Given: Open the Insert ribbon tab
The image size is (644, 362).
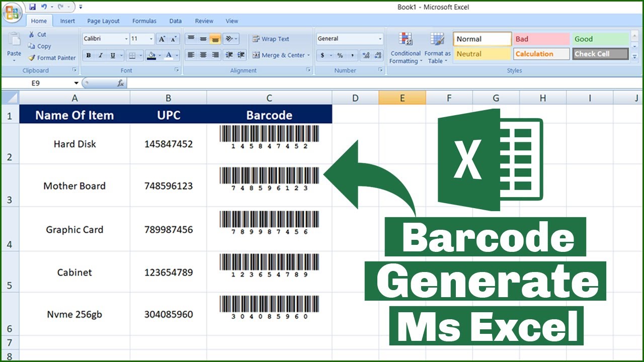Looking at the screenshot, I should coord(67,21).
